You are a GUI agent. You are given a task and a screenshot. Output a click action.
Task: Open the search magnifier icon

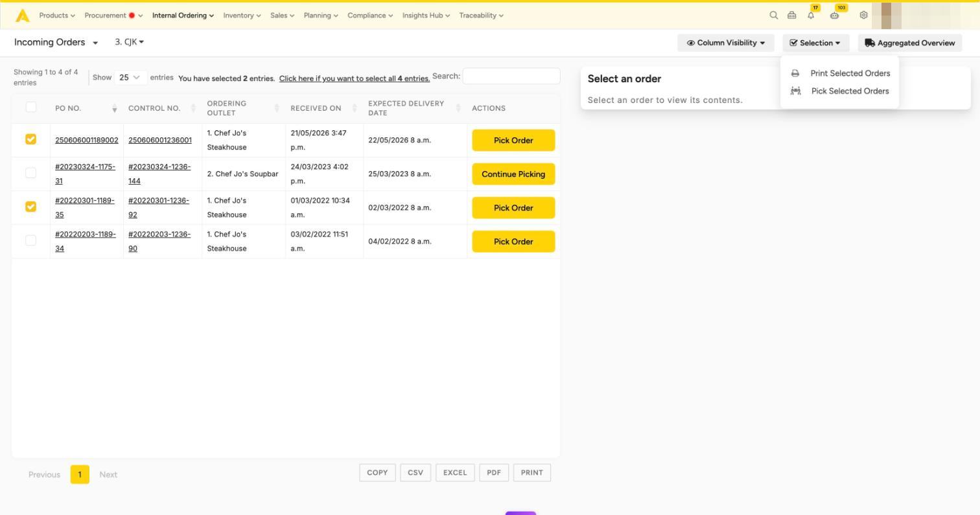pyautogui.click(x=773, y=15)
